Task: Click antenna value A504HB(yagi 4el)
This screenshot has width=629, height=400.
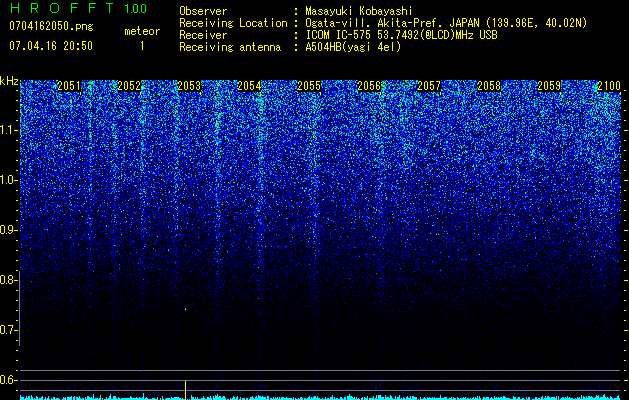Action: coord(353,47)
